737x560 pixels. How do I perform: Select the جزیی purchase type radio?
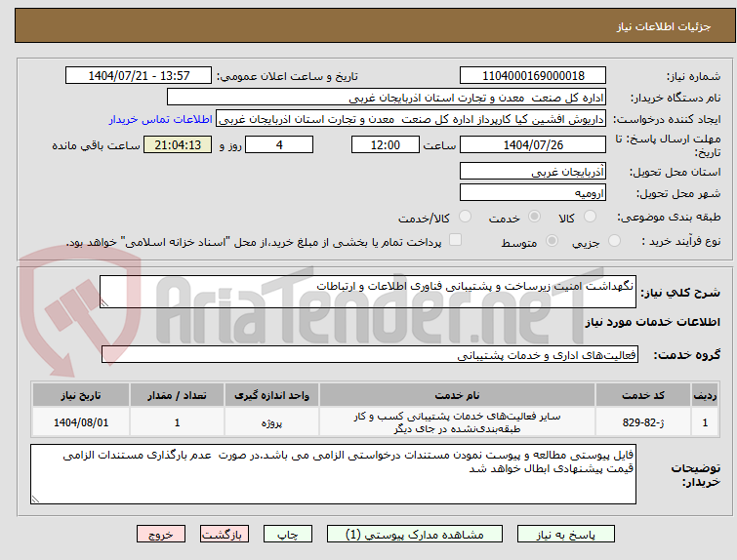[x=614, y=241]
